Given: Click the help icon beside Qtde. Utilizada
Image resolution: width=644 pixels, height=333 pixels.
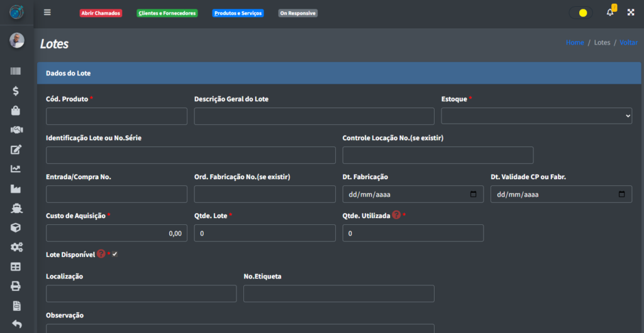Looking at the screenshot, I should (396, 215).
